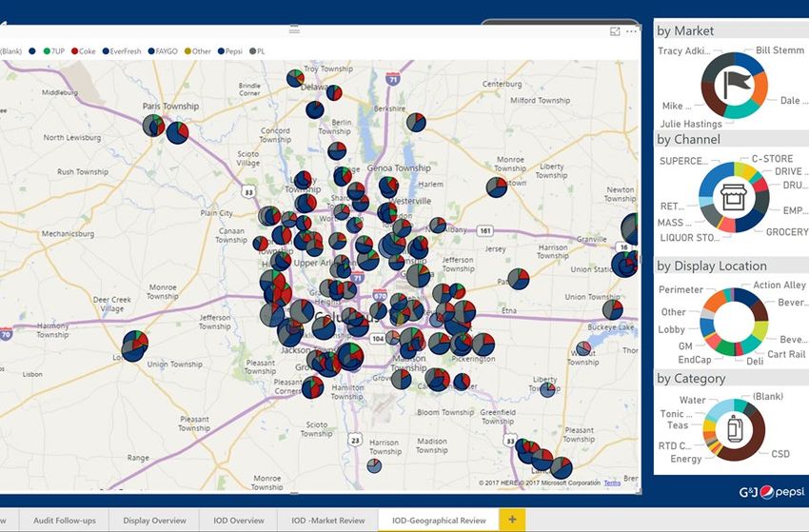809x532 pixels.
Task: Click the pie marker near Harrison Township south
Action: click(x=375, y=466)
